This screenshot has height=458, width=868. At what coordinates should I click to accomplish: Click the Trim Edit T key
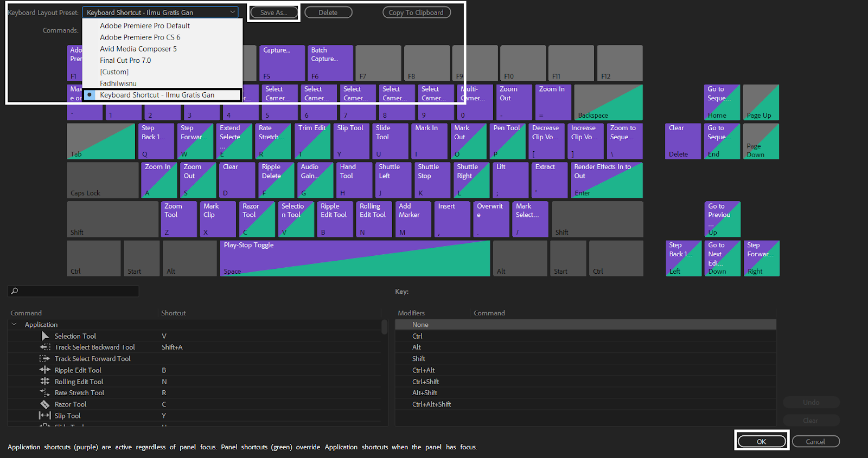[x=312, y=141]
